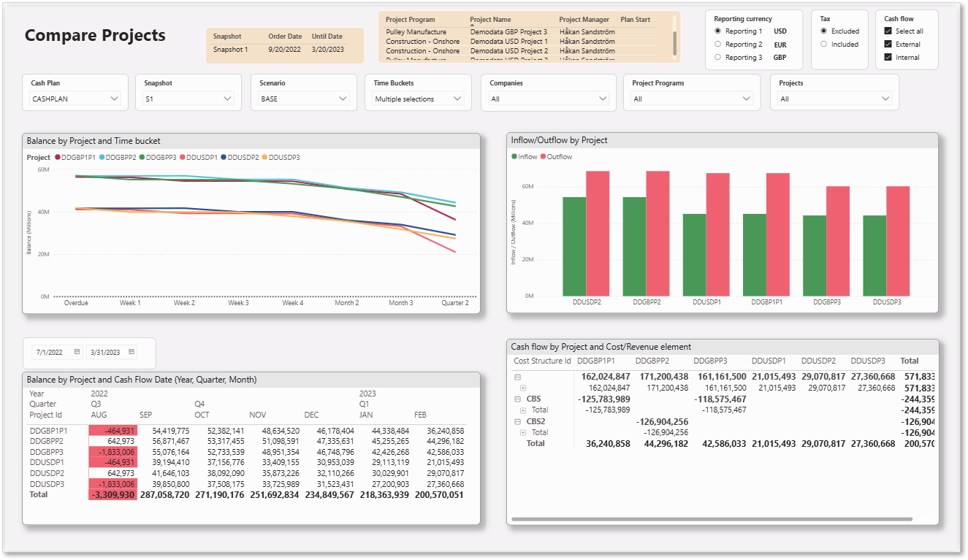Click the Compare Projects title
Image resolution: width=968 pixels, height=560 pixels.
coord(95,35)
